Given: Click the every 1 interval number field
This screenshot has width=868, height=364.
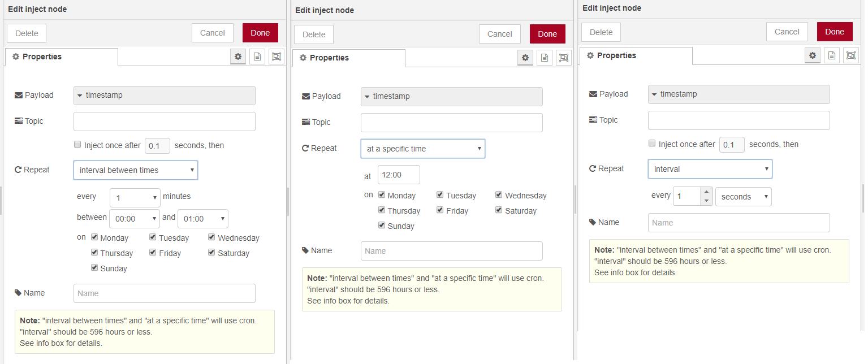Looking at the screenshot, I should (x=687, y=196).
